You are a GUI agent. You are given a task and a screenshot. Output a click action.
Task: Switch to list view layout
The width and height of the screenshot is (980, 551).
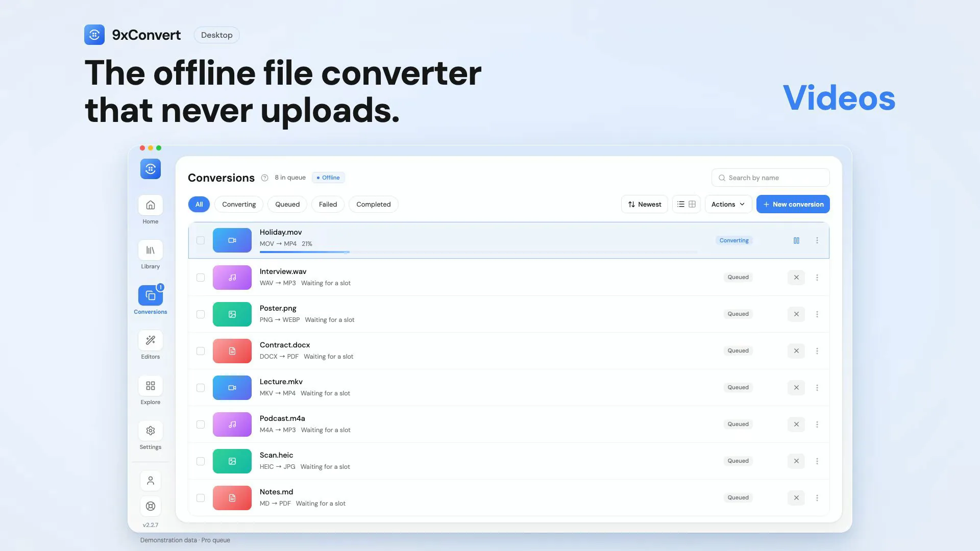pos(681,204)
